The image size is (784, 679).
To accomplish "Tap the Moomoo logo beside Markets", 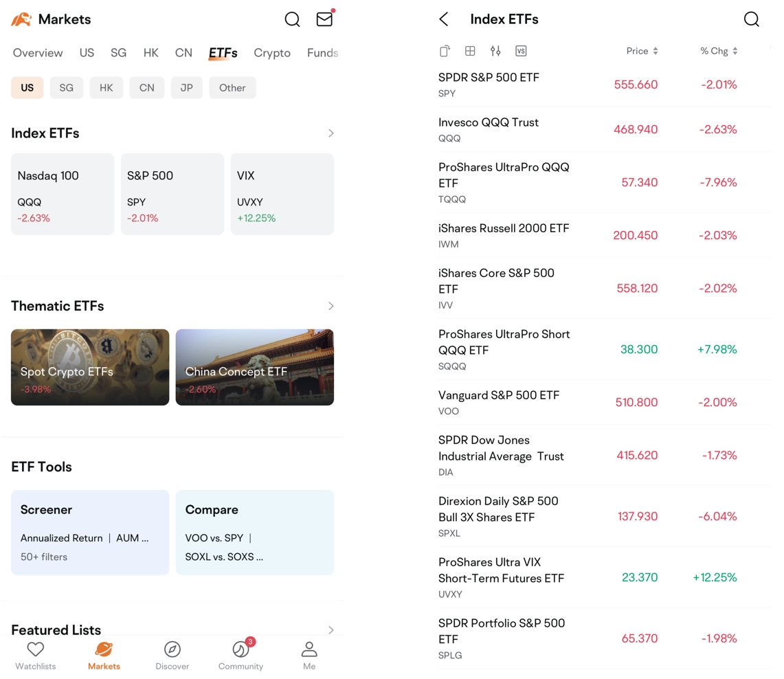I will pyautogui.click(x=21, y=19).
